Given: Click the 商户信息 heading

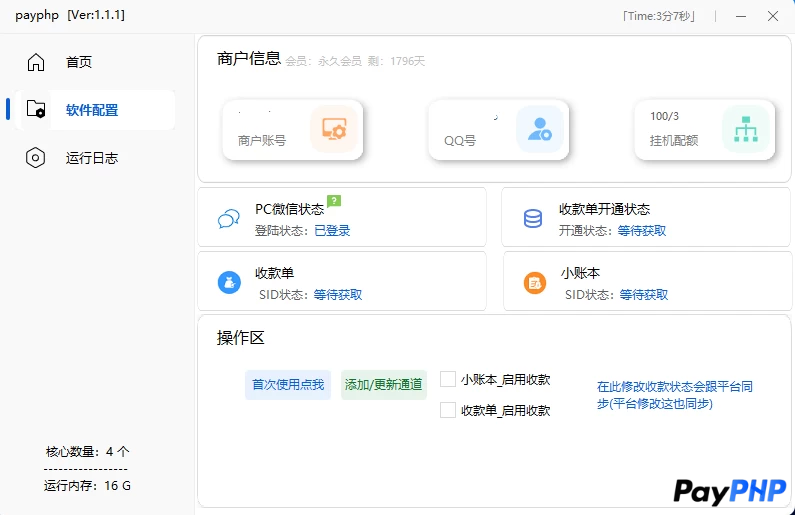Looking at the screenshot, I should (x=249, y=59).
